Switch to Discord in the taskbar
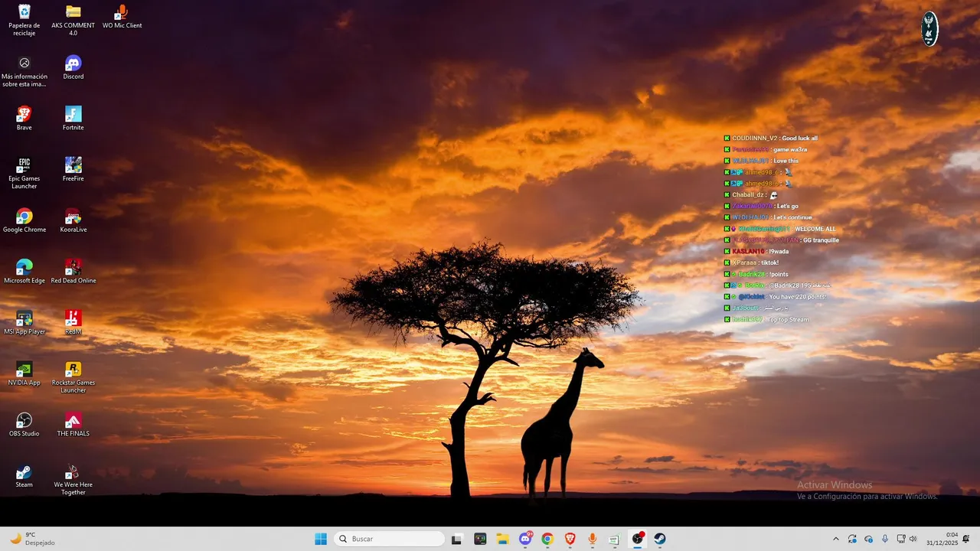 tap(525, 539)
